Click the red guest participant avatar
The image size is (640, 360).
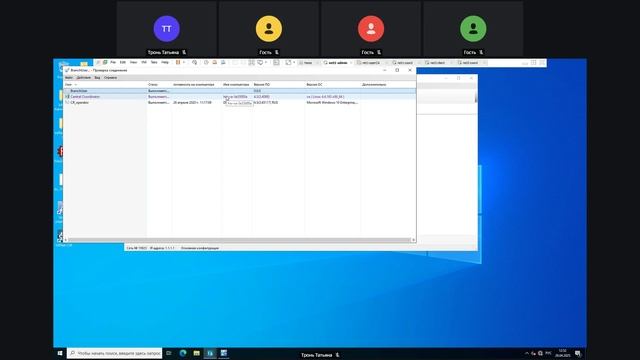coord(371,29)
